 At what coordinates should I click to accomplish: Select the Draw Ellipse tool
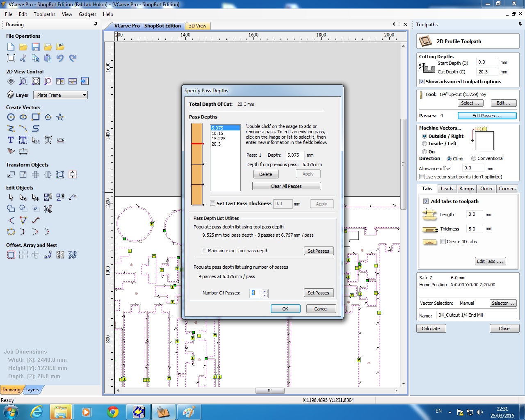[x=23, y=117]
